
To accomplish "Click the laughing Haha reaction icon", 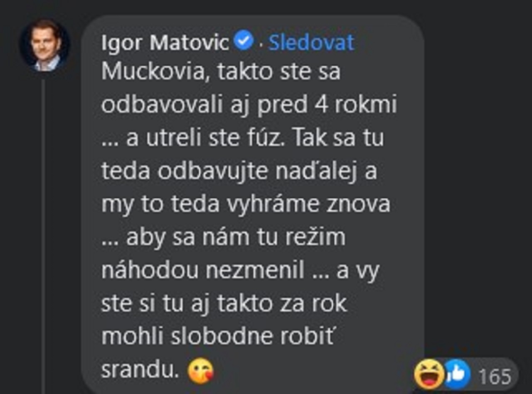I will [428, 374].
